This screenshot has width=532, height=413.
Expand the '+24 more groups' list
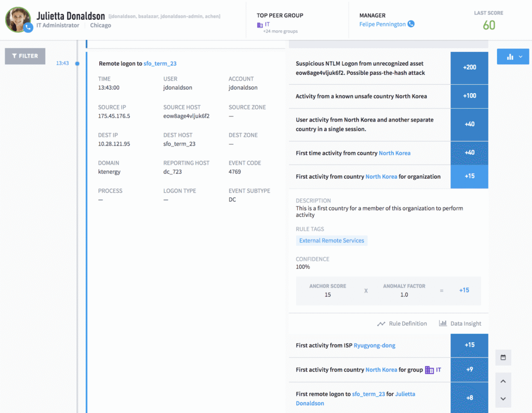click(280, 32)
